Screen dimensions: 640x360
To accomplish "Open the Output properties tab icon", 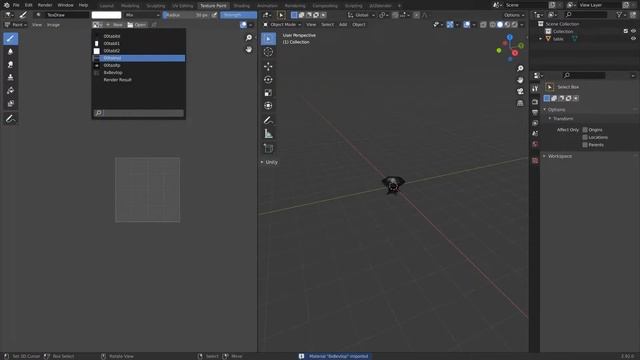I will 535,112.
